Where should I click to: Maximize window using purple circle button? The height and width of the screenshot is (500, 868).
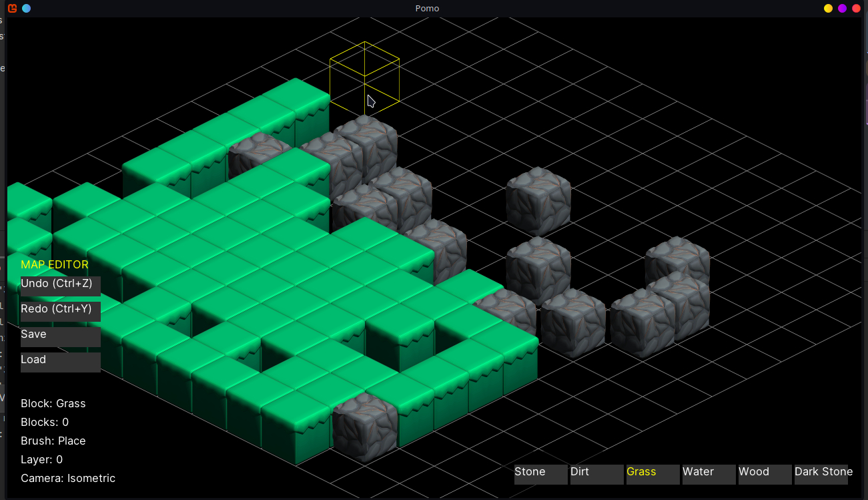point(842,9)
